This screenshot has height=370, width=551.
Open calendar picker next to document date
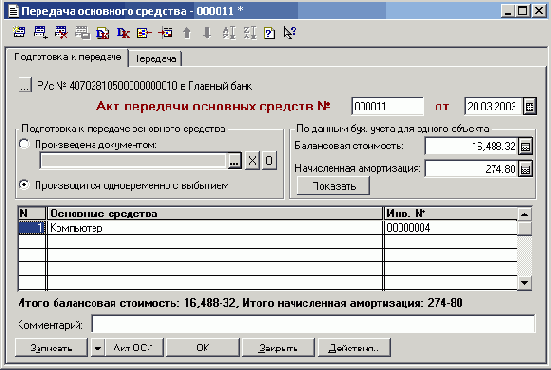tap(530, 106)
